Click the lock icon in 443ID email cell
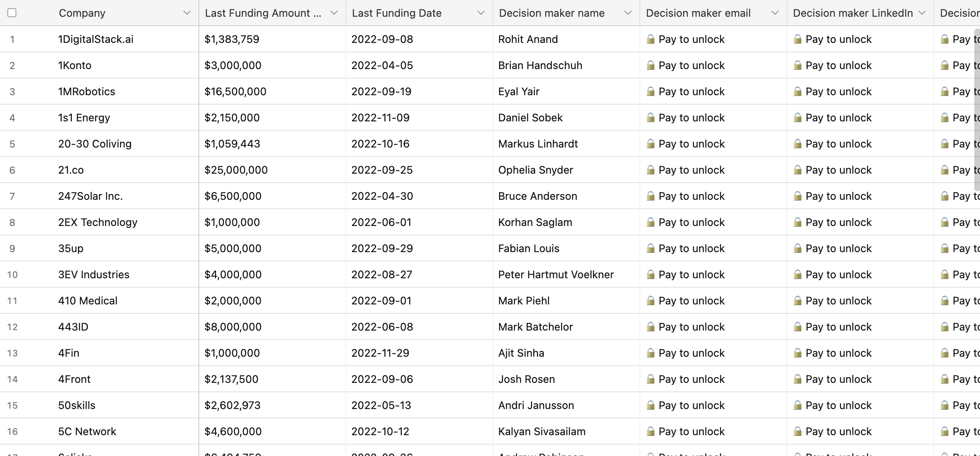The image size is (980, 456). tap(650, 327)
